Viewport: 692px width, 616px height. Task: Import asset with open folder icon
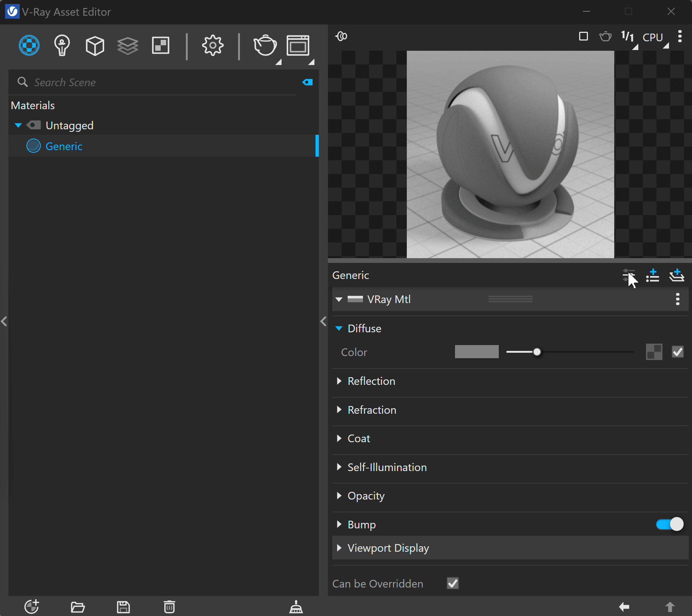(x=78, y=607)
